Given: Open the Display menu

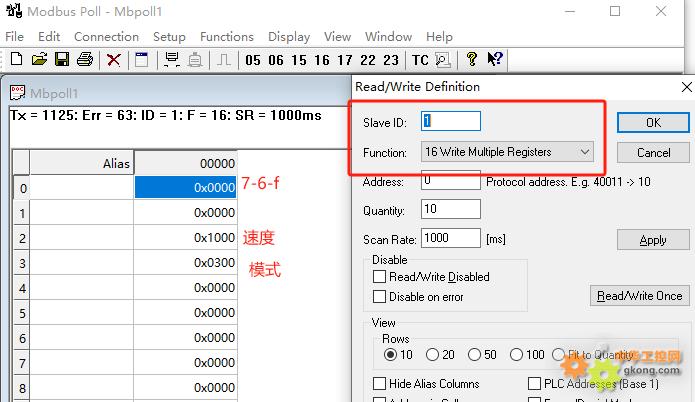Looking at the screenshot, I should pos(289,37).
